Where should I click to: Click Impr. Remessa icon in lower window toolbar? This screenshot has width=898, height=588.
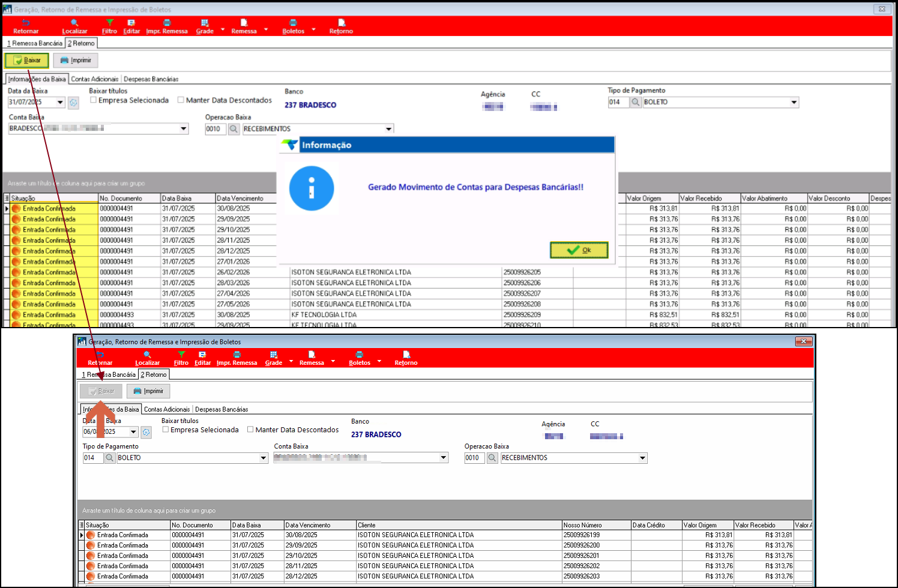(x=237, y=355)
